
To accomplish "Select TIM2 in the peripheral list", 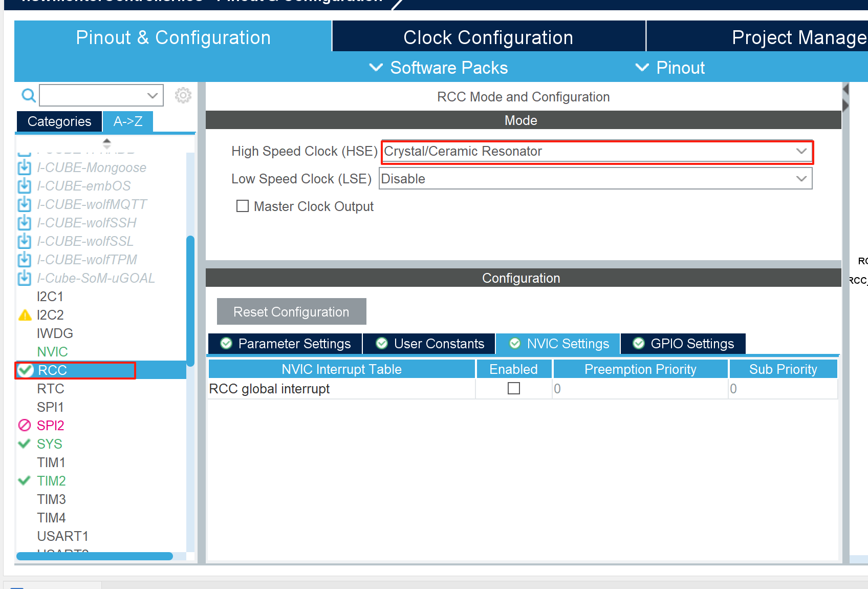I will 51,481.
